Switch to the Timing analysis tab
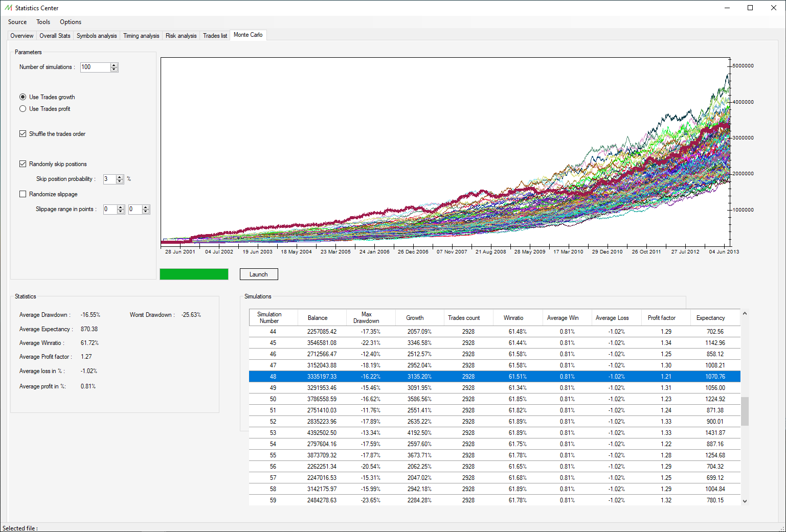 pyautogui.click(x=141, y=36)
